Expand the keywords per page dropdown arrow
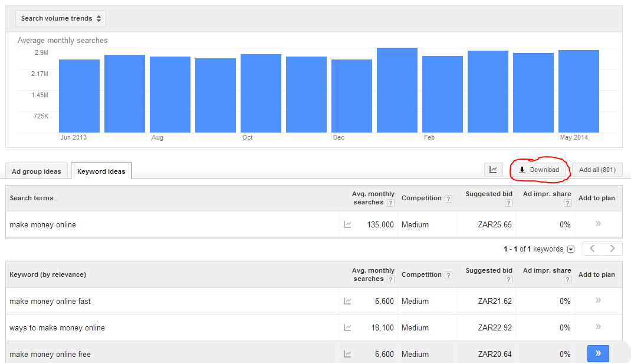This screenshot has width=631, height=364. [571, 249]
